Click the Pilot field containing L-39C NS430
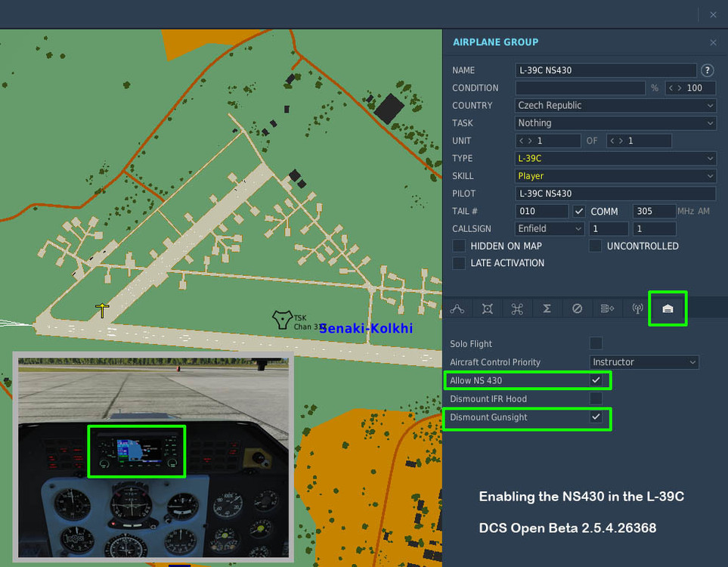Screen dimensions: 728x567 click(x=615, y=194)
